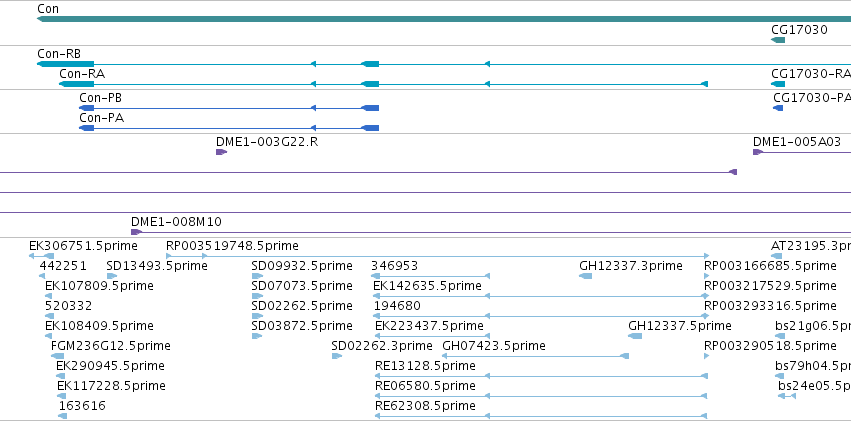Click the GH12337.3prime blue arrow glyph
The width and height of the screenshot is (851, 421).
[585, 276]
